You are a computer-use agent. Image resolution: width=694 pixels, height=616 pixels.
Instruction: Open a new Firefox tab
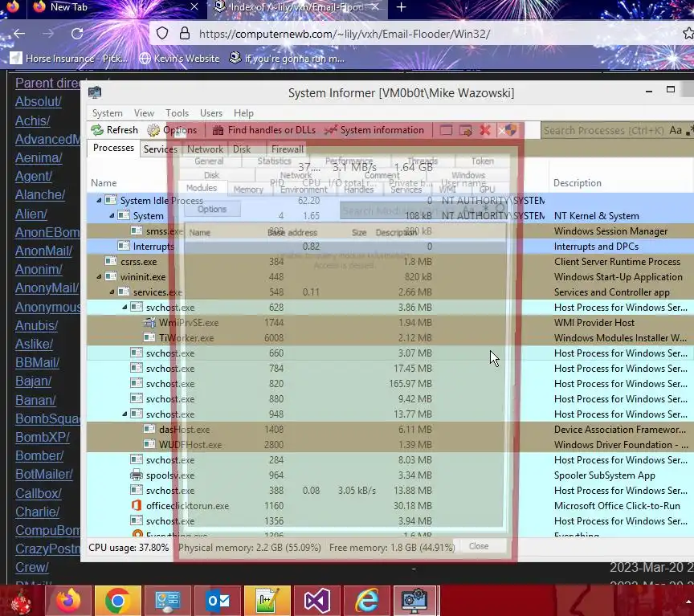tap(402, 7)
